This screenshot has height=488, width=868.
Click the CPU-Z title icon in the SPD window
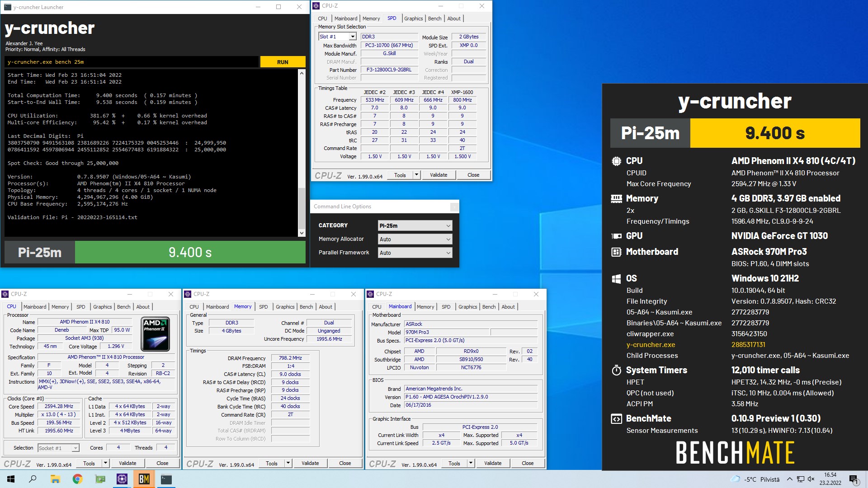316,6
